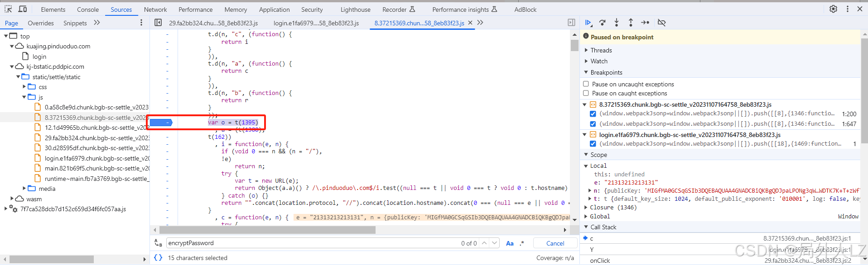Open the Network tab

pyautogui.click(x=155, y=9)
